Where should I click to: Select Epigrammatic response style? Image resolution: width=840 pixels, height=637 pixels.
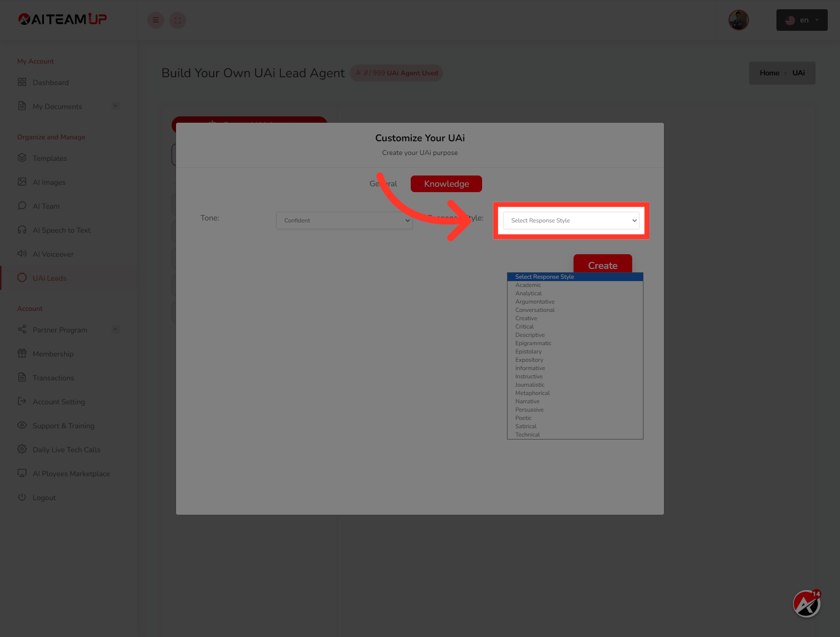pos(575,343)
